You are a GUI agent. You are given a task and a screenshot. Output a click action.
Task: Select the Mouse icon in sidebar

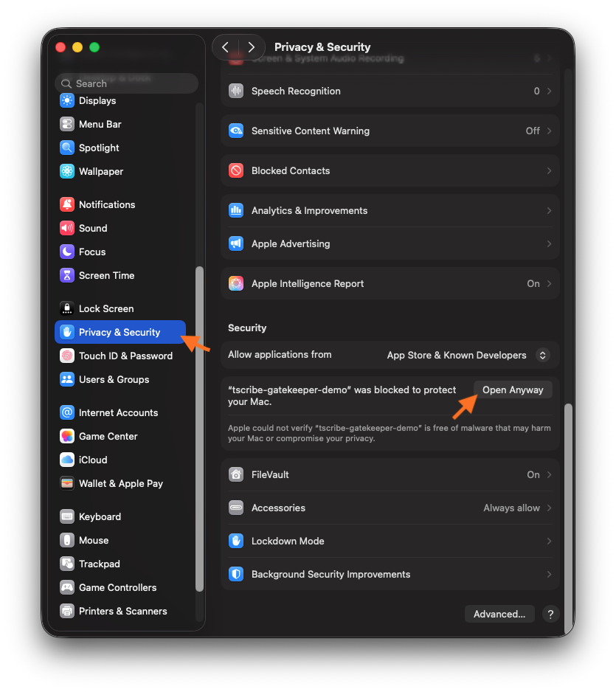(x=67, y=540)
